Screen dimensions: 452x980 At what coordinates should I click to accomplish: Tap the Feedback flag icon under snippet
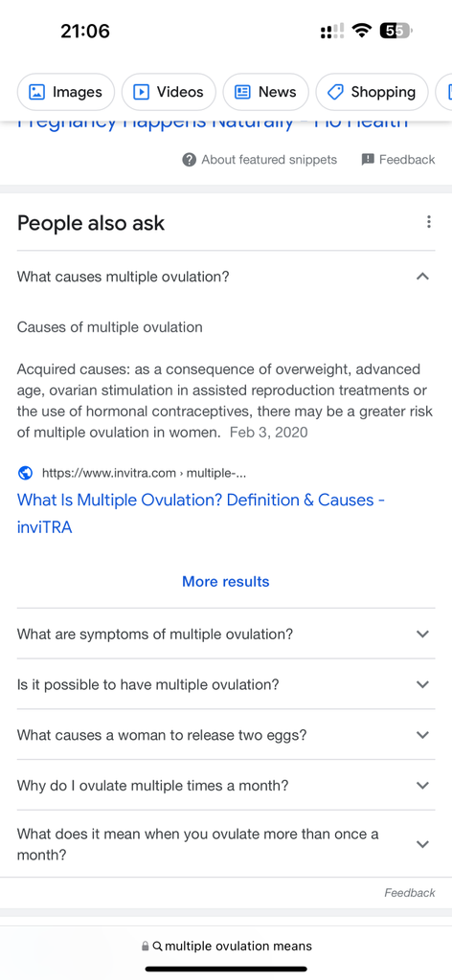click(368, 160)
